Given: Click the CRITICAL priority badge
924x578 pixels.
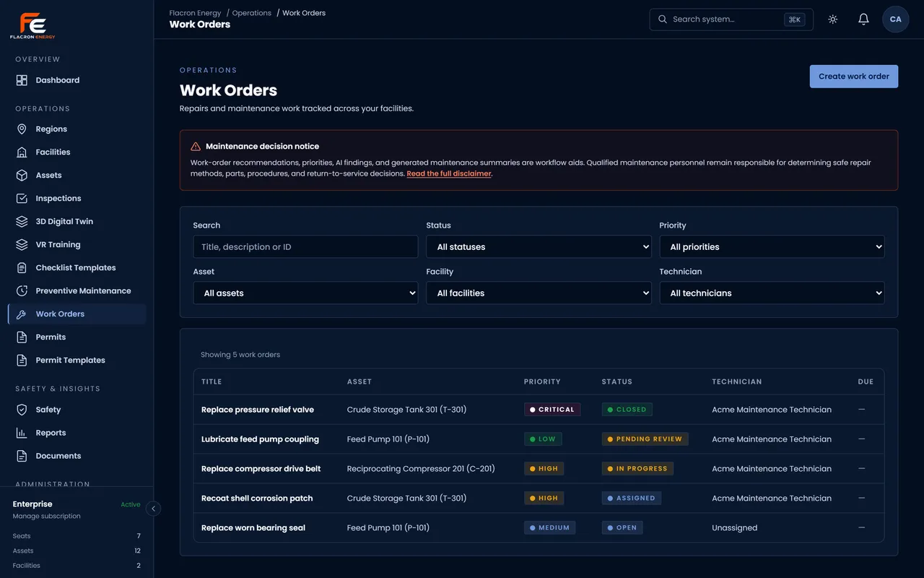Looking at the screenshot, I should pos(552,410).
